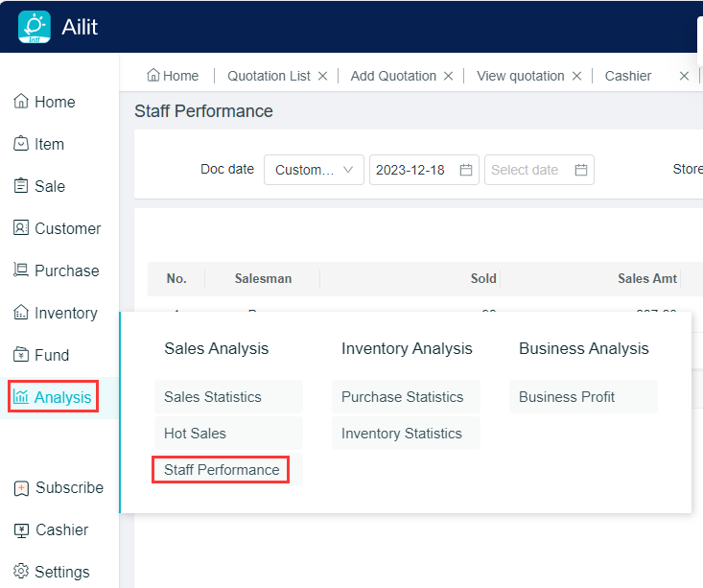Expand the Doc date Custom dropdown

tap(314, 170)
